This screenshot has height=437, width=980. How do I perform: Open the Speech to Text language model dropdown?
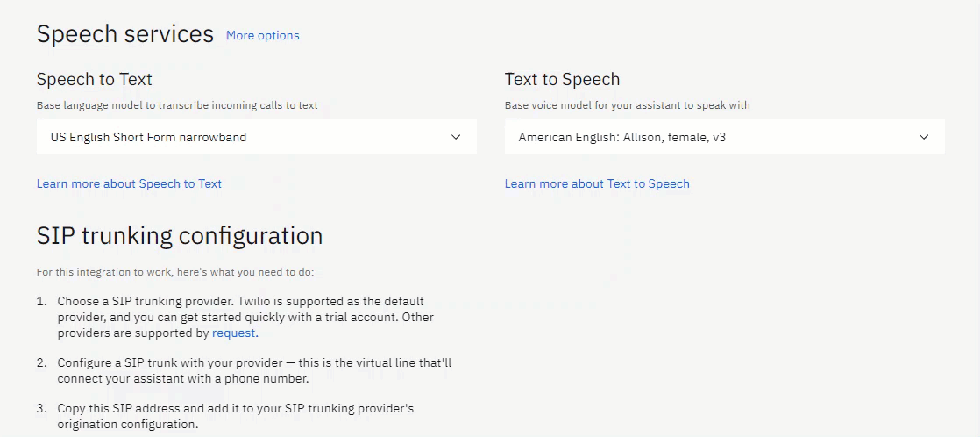point(256,137)
